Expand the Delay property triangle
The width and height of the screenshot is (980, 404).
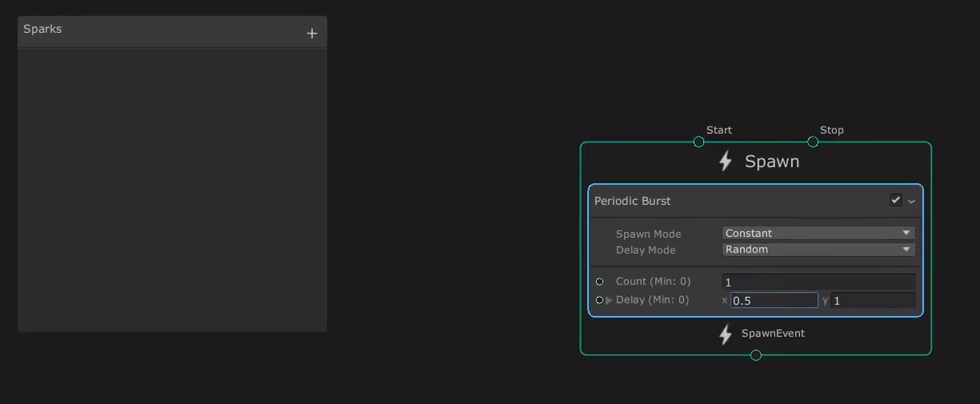[x=609, y=300]
